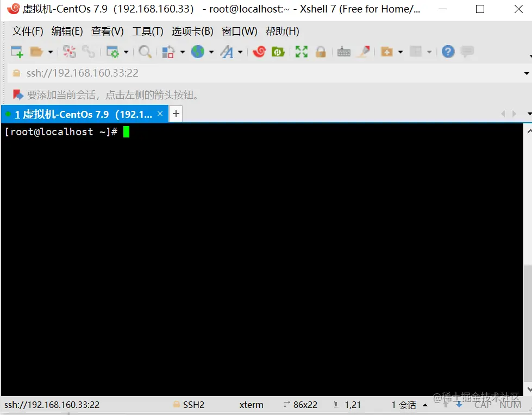Click the tab scroll left arrow
Screen dimensions: 532x415
[503, 114]
